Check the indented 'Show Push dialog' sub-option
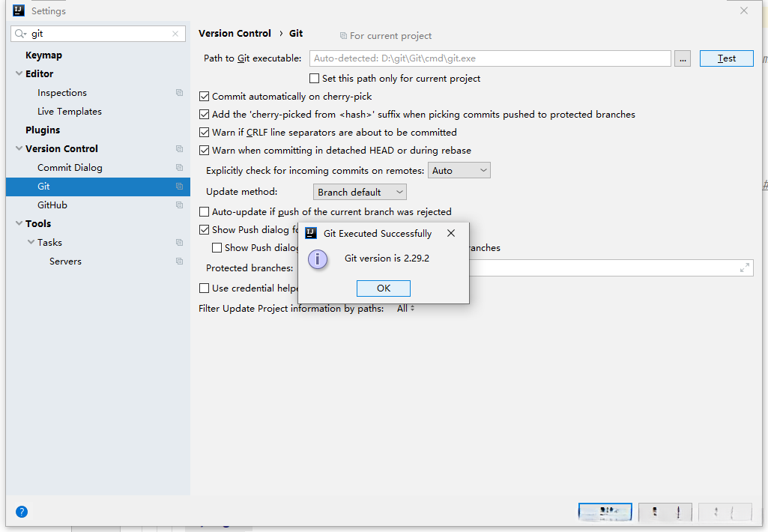Viewport: 768px width, 532px height. pyautogui.click(x=217, y=248)
